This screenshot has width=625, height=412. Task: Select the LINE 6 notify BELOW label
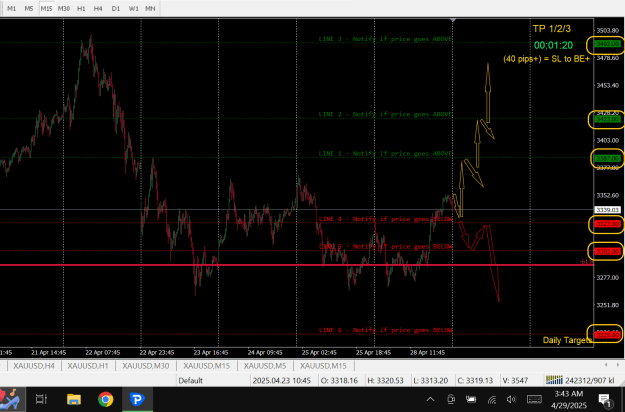pyautogui.click(x=386, y=330)
